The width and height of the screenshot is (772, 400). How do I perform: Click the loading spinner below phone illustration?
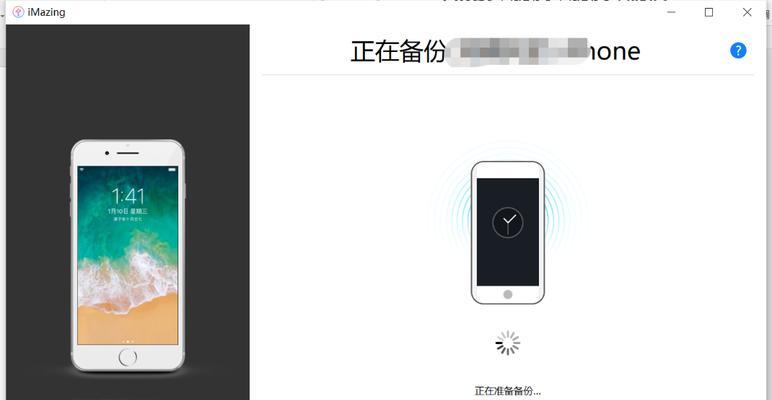tap(508, 343)
